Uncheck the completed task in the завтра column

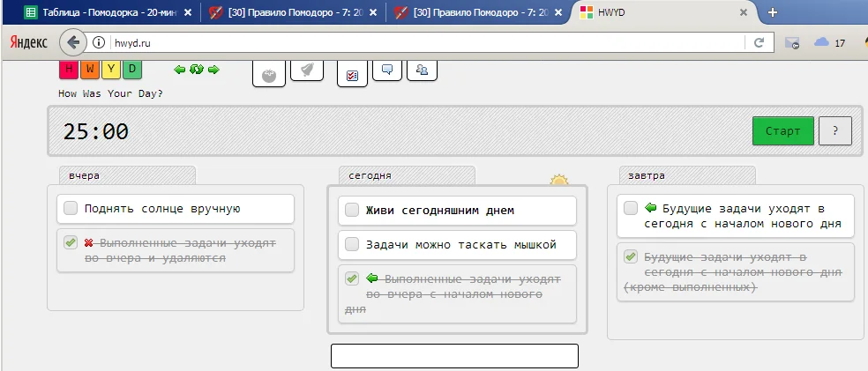click(631, 257)
